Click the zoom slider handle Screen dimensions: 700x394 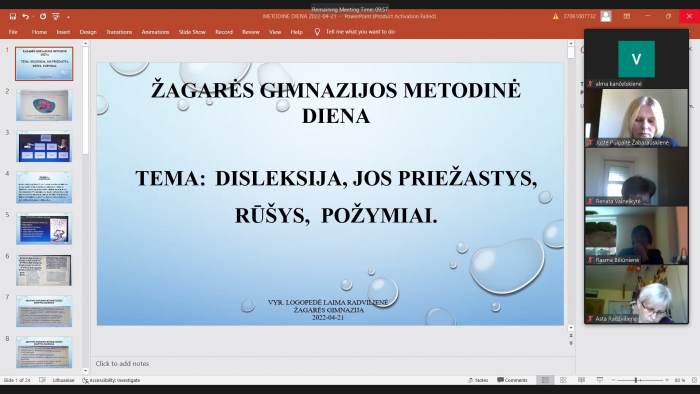pos(636,380)
